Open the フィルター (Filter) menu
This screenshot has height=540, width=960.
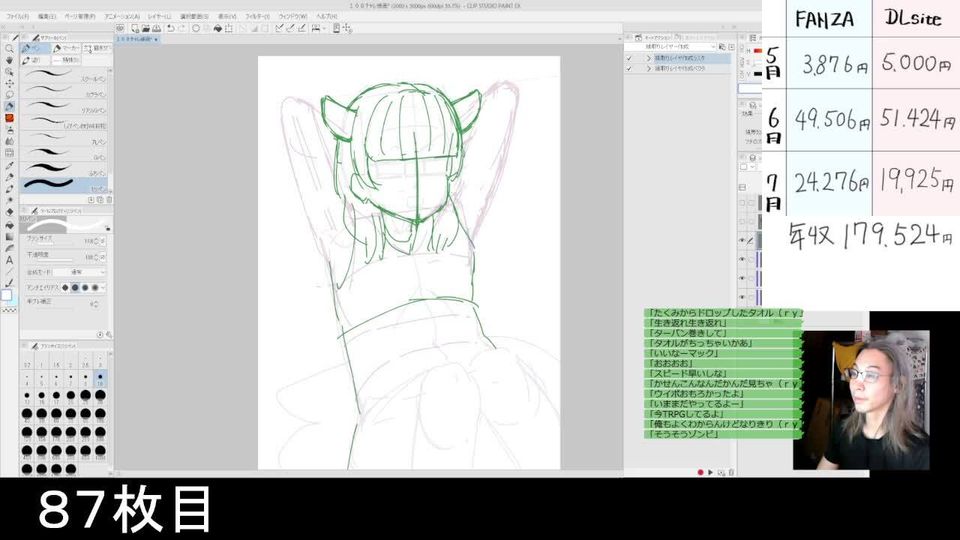click(x=257, y=16)
